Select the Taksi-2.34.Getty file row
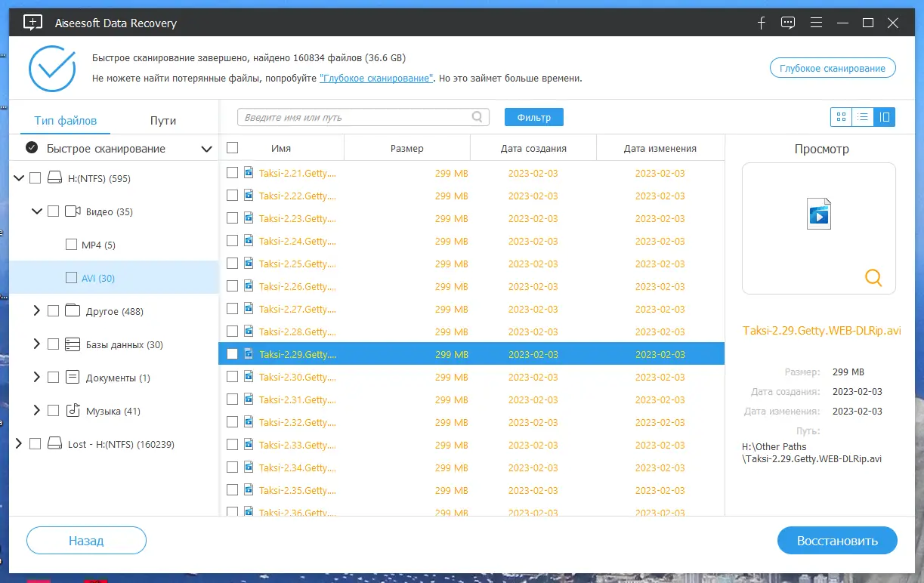 (x=471, y=467)
